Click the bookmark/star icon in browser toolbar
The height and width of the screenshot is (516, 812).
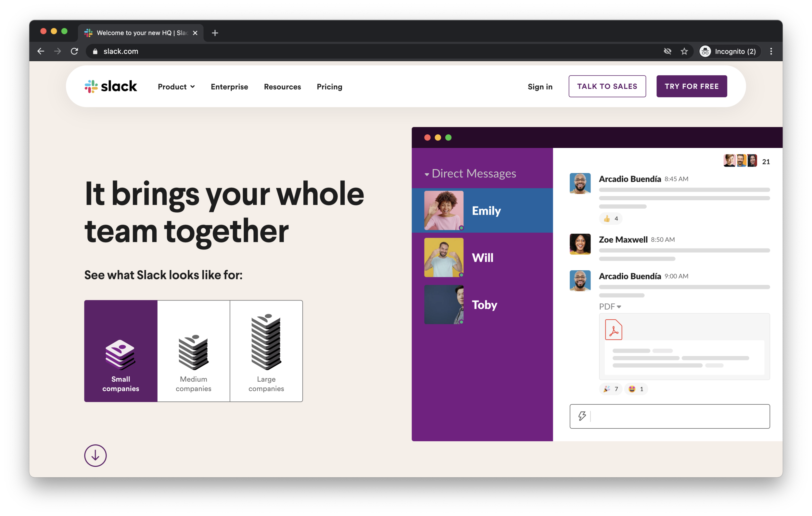[x=684, y=51]
